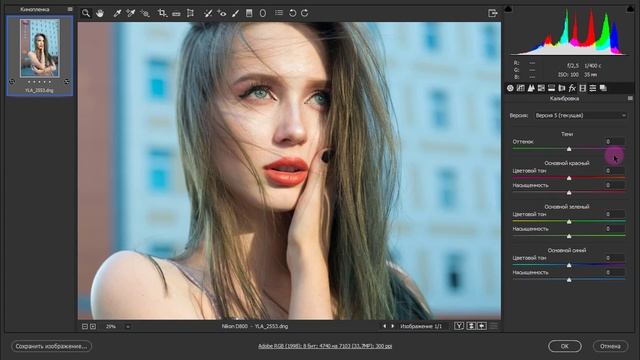
Task: Open the Версия process version dropdown
Action: tap(580, 116)
